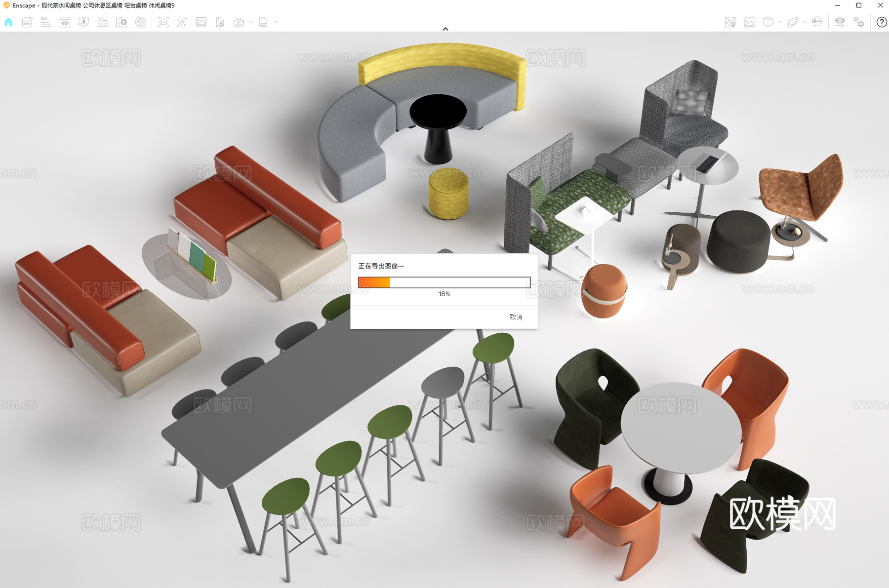Screen dimensions: 889x588
Task: Open Visual Settings eye icon
Action: pyautogui.click(x=840, y=22)
